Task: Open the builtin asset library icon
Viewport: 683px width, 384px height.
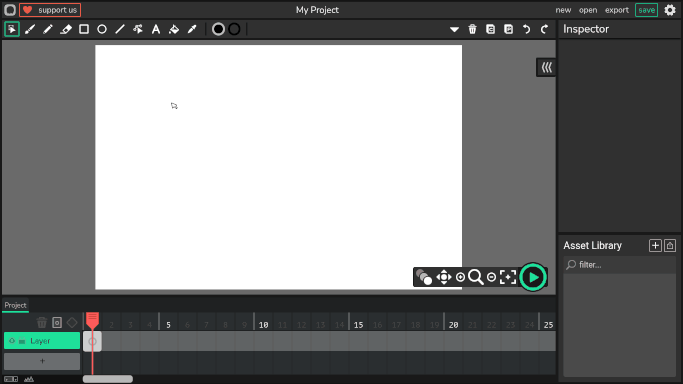Action: coord(670,246)
